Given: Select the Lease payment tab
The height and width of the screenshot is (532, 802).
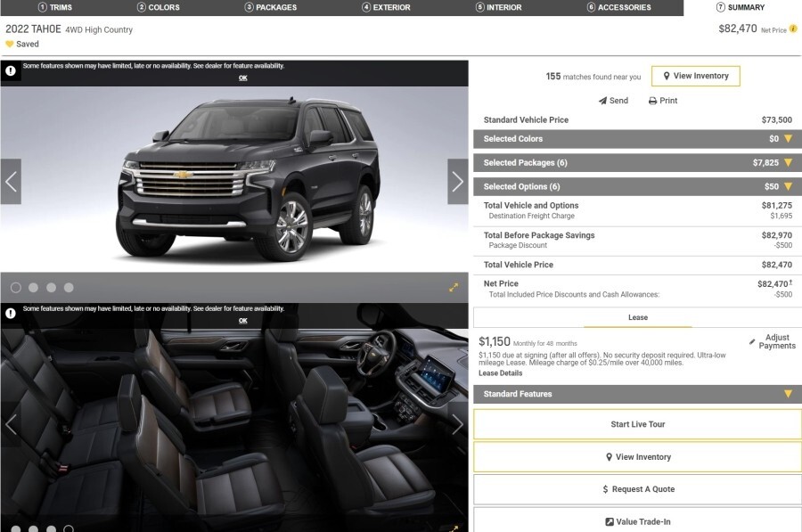Looking at the screenshot, I should 638,317.
